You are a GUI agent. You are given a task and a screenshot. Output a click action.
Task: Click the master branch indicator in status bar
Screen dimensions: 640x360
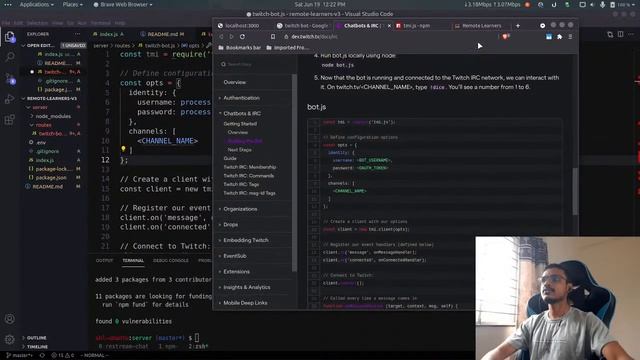19,356
